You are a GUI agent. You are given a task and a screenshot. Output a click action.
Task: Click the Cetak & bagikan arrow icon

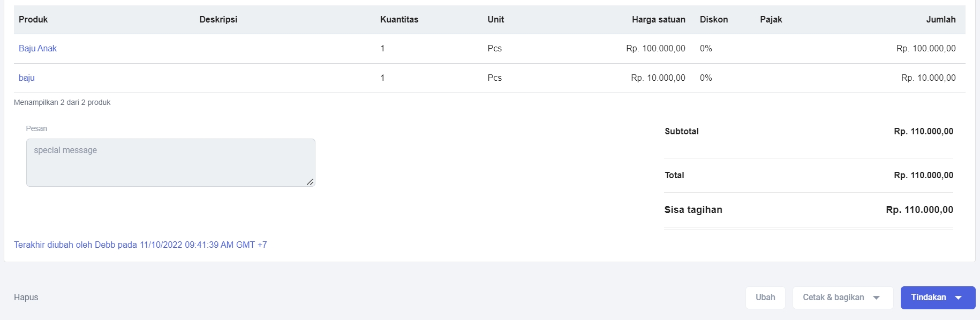877,298
